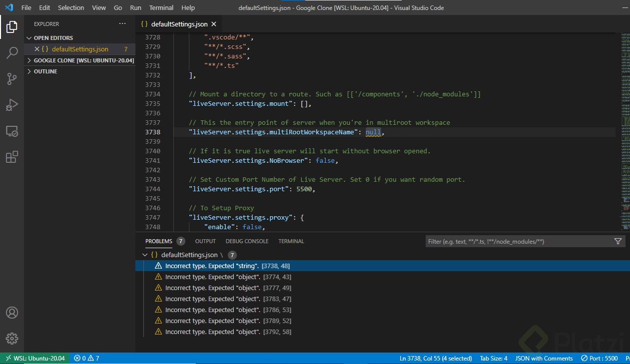The height and width of the screenshot is (364, 630).
Task: Switch to the Terminal panel tab
Action: tap(291, 241)
